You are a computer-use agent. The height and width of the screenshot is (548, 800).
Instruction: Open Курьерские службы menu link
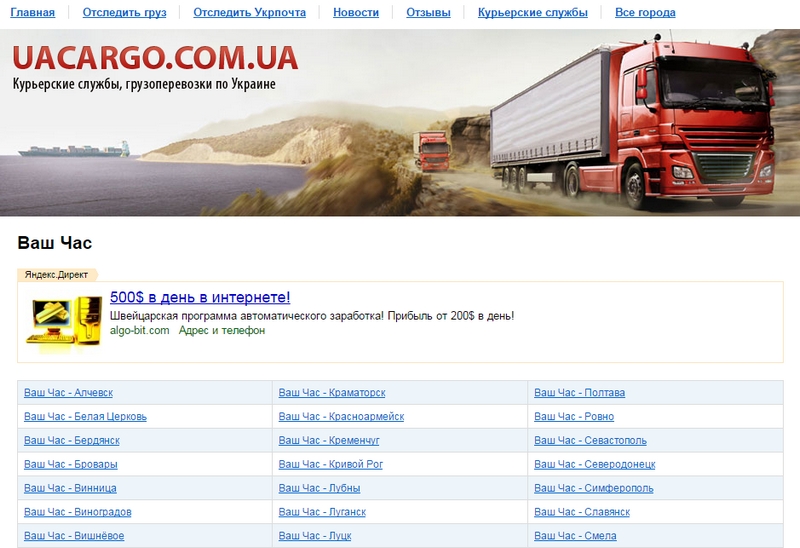pos(533,12)
